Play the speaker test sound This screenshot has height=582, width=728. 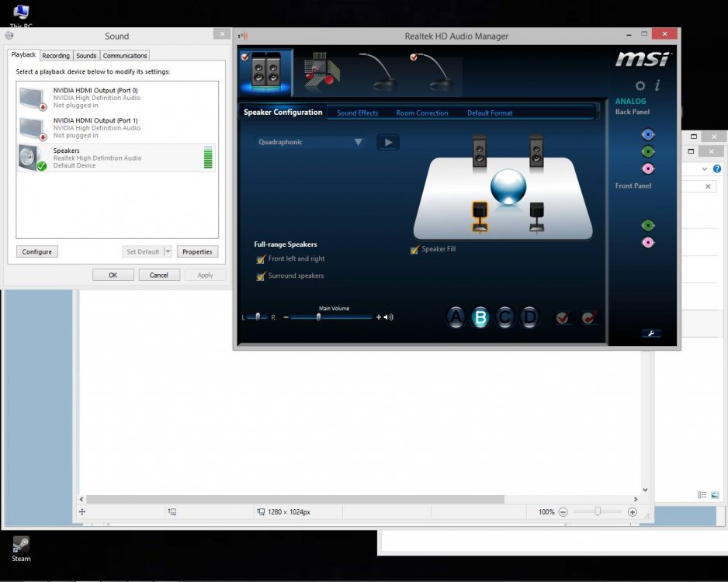[x=388, y=143]
